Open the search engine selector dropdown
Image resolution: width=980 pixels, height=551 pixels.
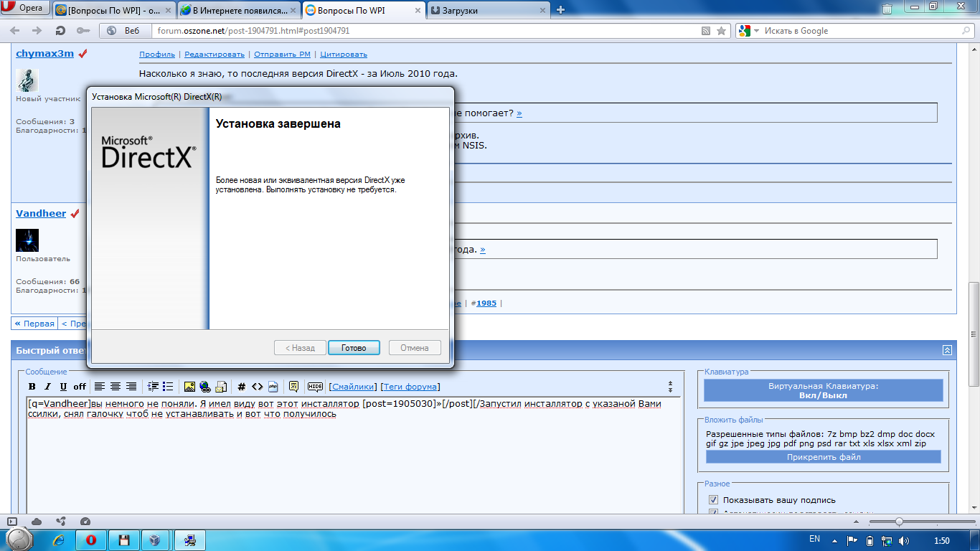(748, 31)
